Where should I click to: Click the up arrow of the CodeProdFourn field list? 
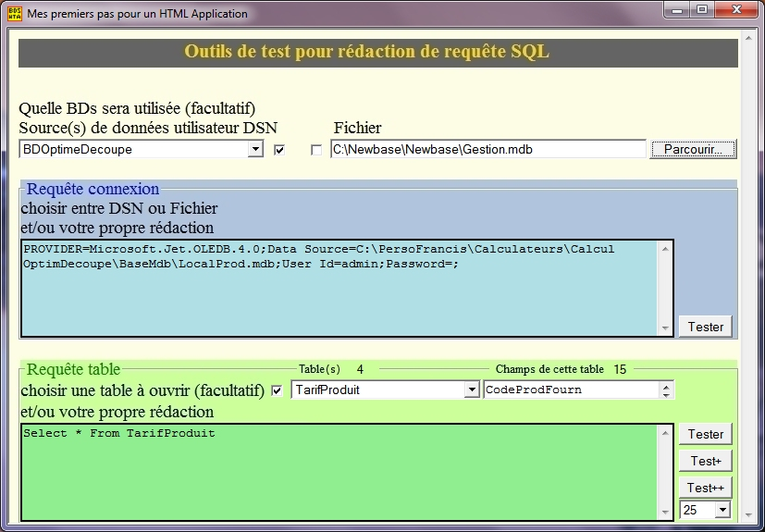pyautogui.click(x=667, y=386)
